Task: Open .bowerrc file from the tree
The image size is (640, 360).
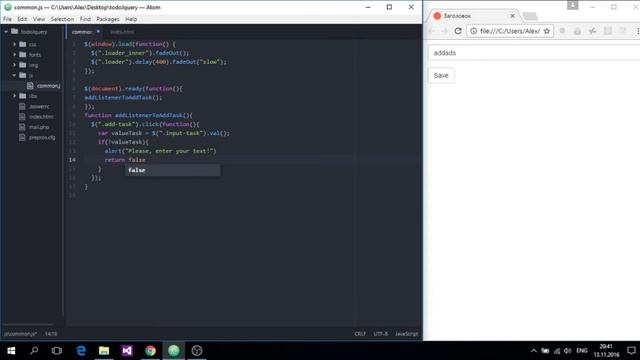Action: click(x=39, y=106)
